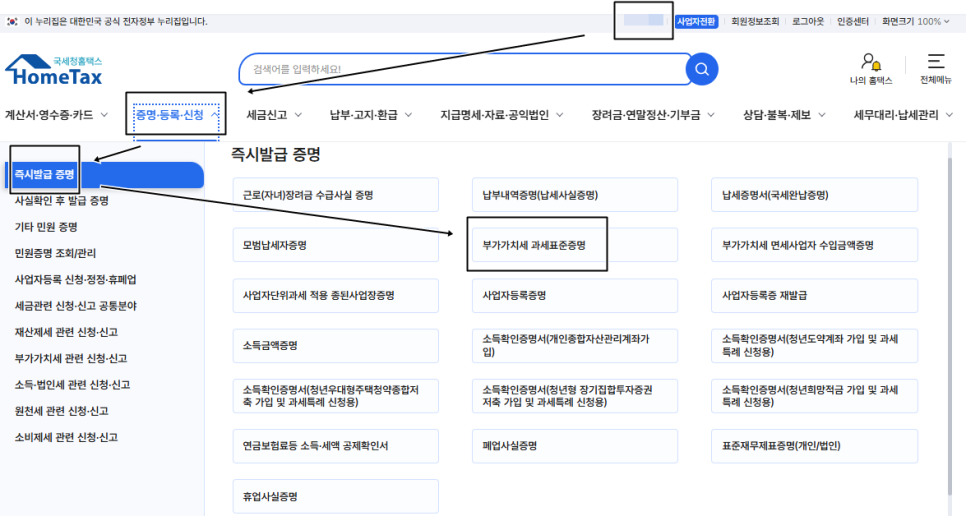Collapse 증명·등록·신청 menu
The width and height of the screenshot is (966, 516).
pos(176,115)
